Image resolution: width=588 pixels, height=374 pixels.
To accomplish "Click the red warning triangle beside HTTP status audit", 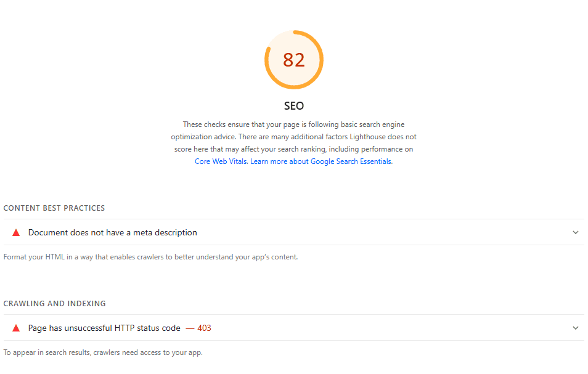I will click(x=16, y=328).
